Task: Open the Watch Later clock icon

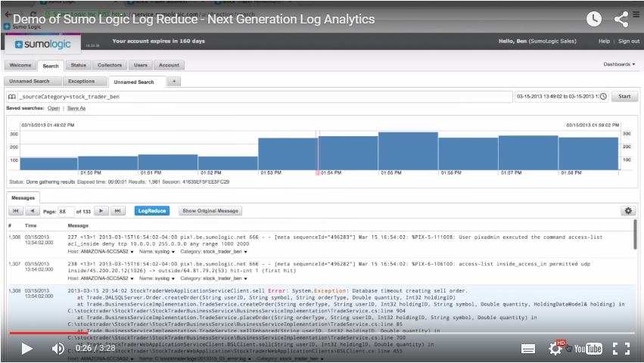Action: [594, 19]
